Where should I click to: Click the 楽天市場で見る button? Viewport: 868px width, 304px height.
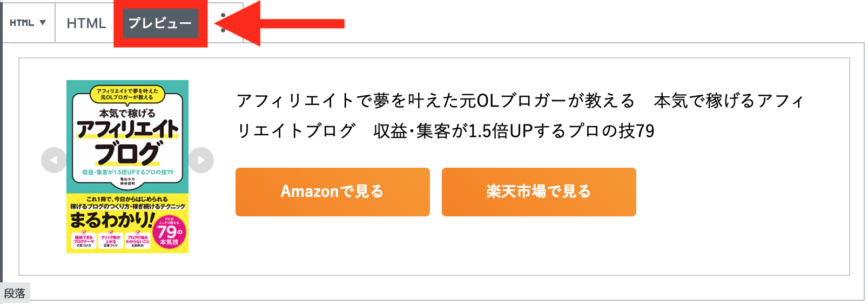pyautogui.click(x=539, y=192)
